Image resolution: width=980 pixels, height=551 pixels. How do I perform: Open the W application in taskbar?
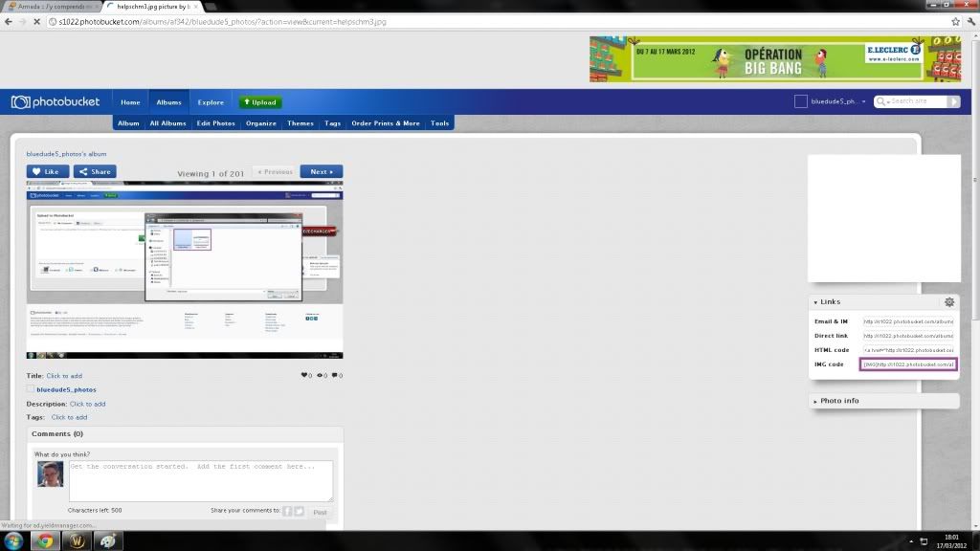77,541
